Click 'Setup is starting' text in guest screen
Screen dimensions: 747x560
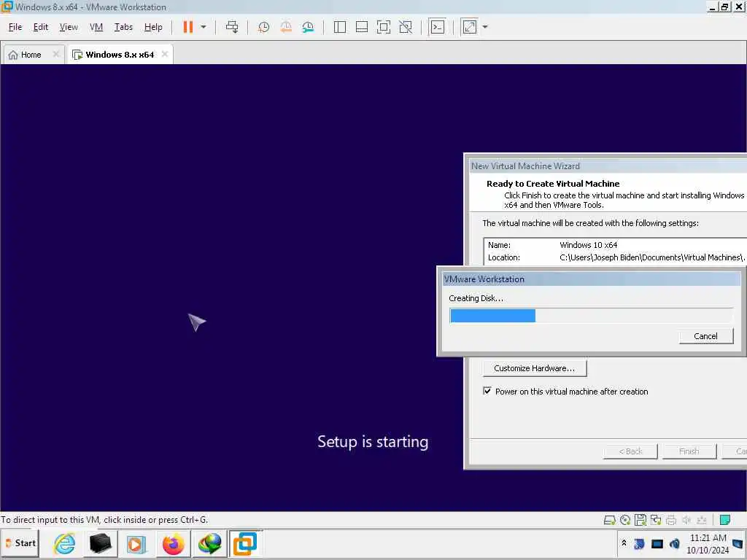click(x=373, y=442)
